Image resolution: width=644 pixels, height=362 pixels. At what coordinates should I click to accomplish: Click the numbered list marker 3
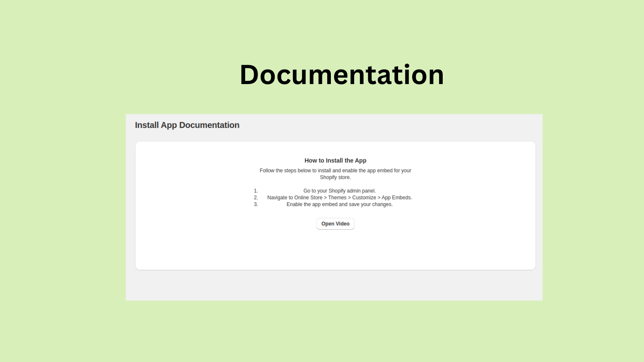255,204
